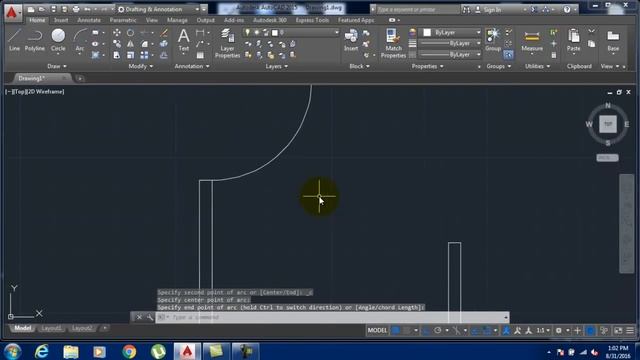The height and width of the screenshot is (360, 640).
Task: Click the Group icon
Action: 493,40
